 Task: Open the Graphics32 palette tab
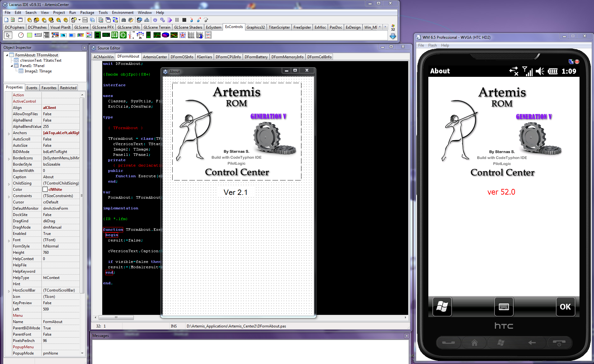coord(256,27)
